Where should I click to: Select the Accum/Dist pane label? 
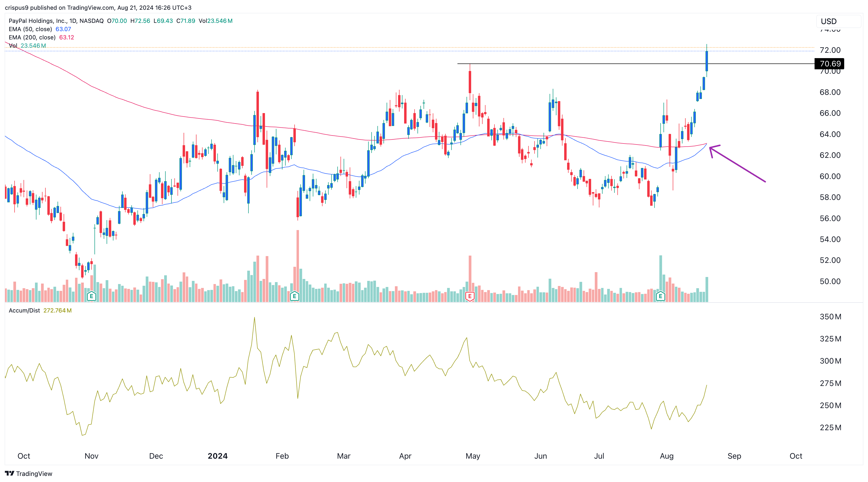(24, 310)
